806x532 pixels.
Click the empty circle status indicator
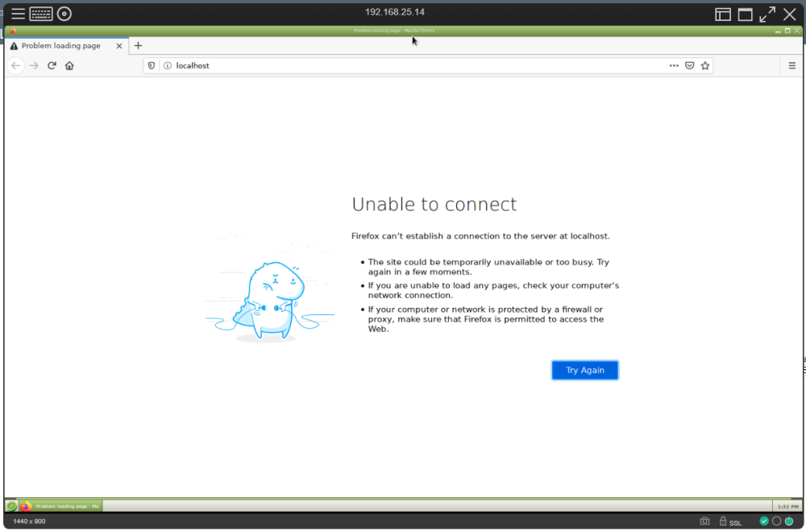777,522
